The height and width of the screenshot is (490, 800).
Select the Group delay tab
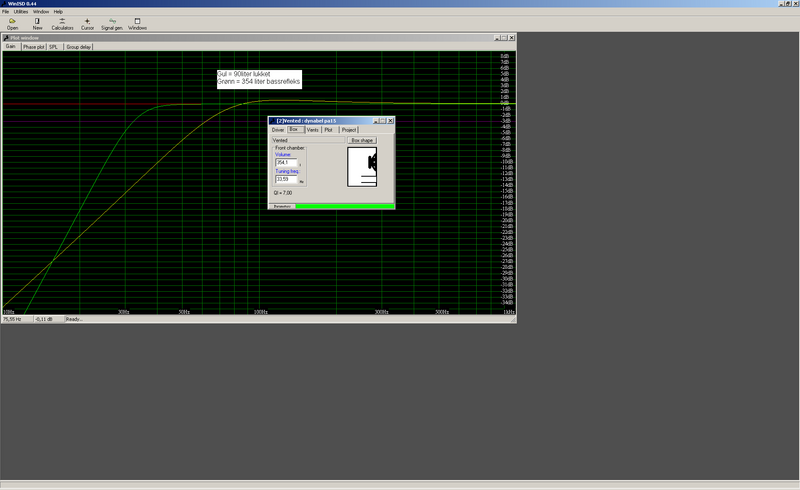point(79,46)
